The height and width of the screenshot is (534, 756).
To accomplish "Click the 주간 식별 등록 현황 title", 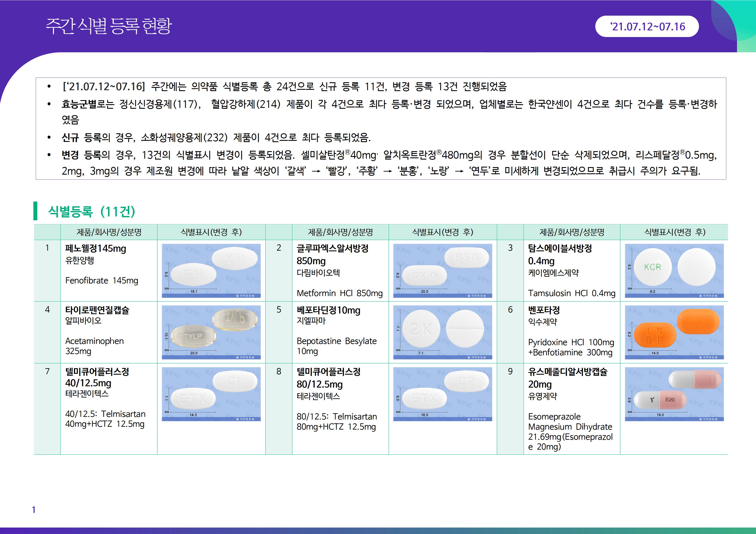I will click(109, 26).
